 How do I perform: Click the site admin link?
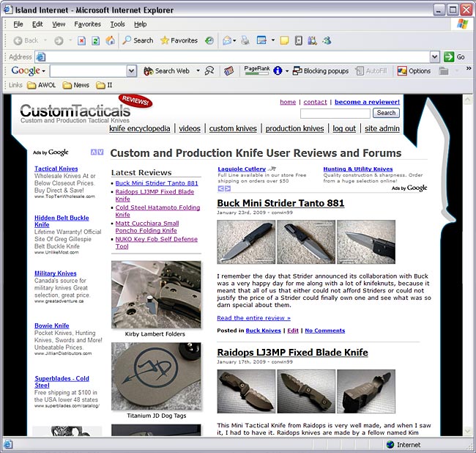382,128
